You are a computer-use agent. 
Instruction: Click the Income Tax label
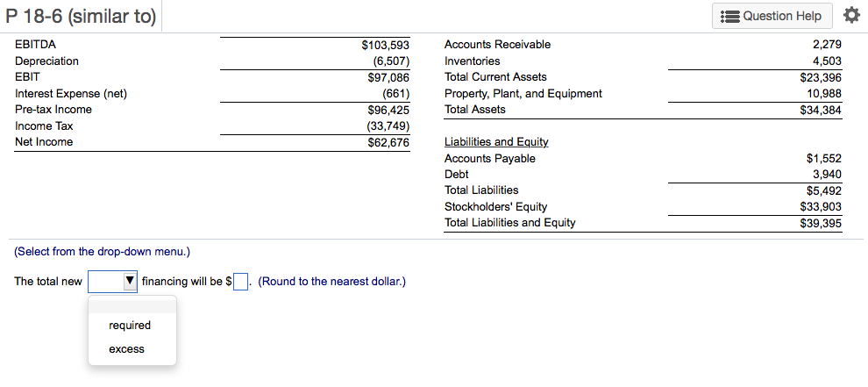coord(44,125)
